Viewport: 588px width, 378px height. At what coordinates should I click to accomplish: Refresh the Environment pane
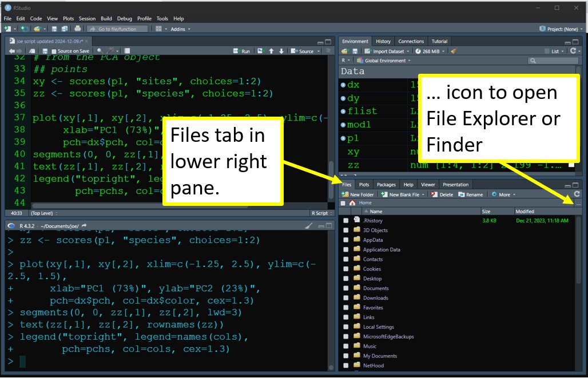(573, 51)
